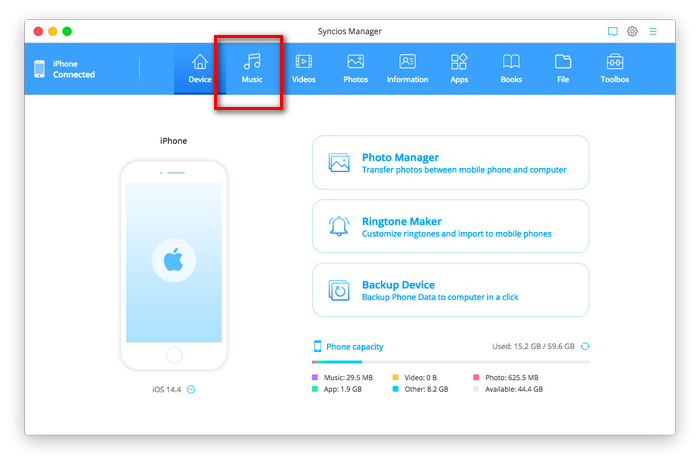This screenshot has width=700, height=464.
Task: Click the cyan Other legend swatch
Action: click(395, 389)
